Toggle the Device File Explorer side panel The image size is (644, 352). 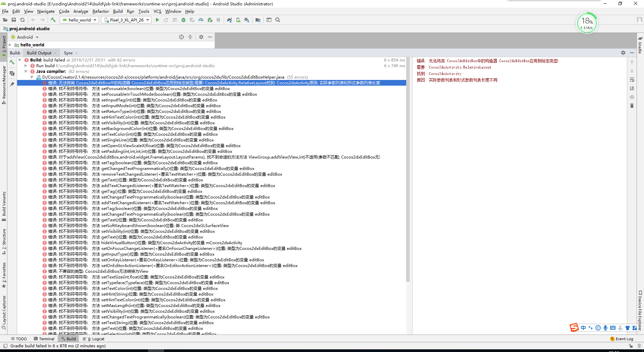coord(640,311)
